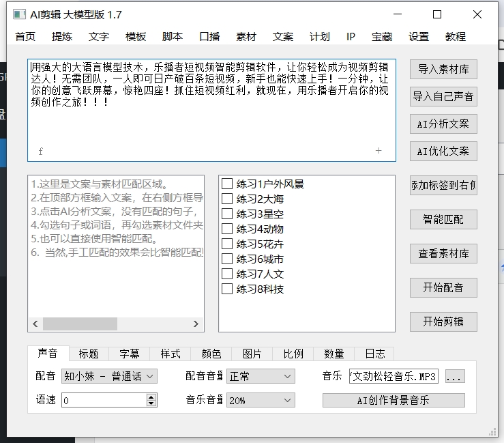Enable the 练习4动物 material folder
This screenshot has height=443, width=504.
[x=227, y=229]
